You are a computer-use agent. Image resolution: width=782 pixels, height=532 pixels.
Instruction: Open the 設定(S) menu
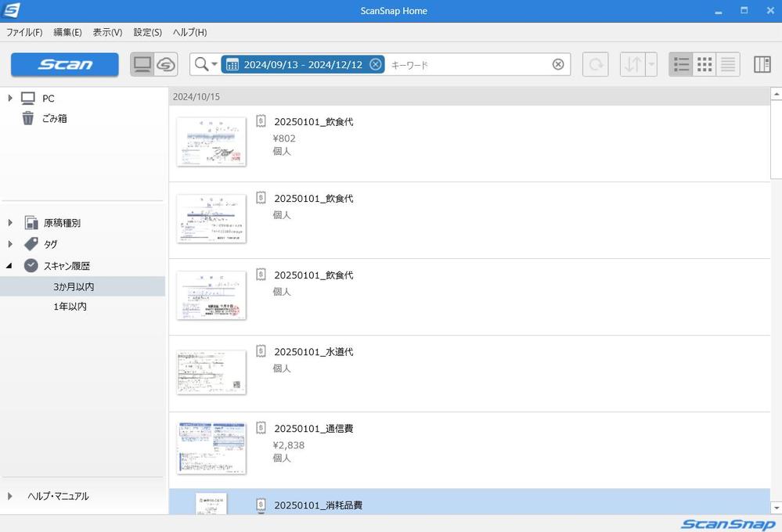[x=148, y=32]
